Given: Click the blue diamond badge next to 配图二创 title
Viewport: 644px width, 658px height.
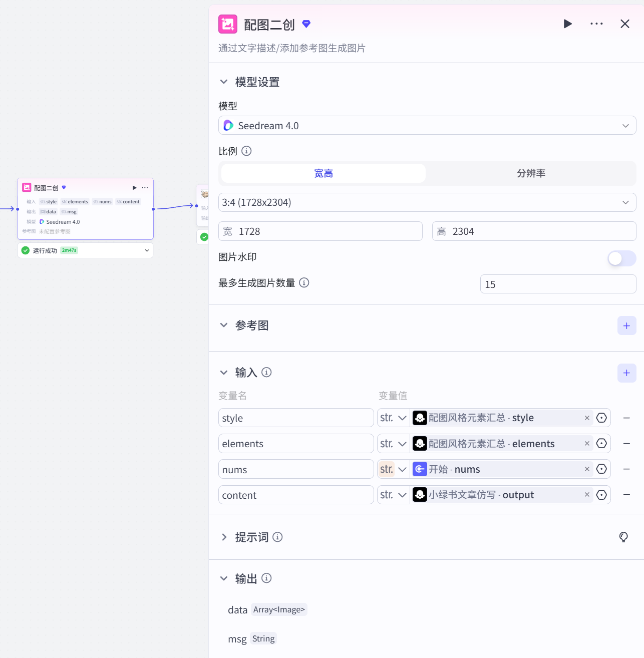Looking at the screenshot, I should (306, 24).
